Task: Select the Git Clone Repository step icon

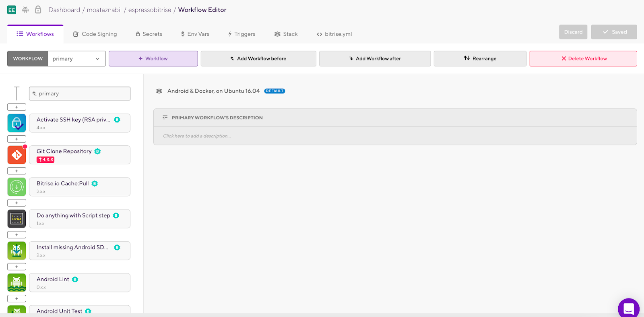Action: (x=17, y=155)
